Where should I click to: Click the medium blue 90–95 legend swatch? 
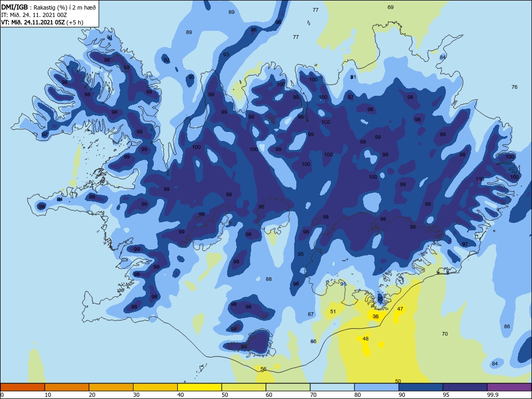coord(421,387)
